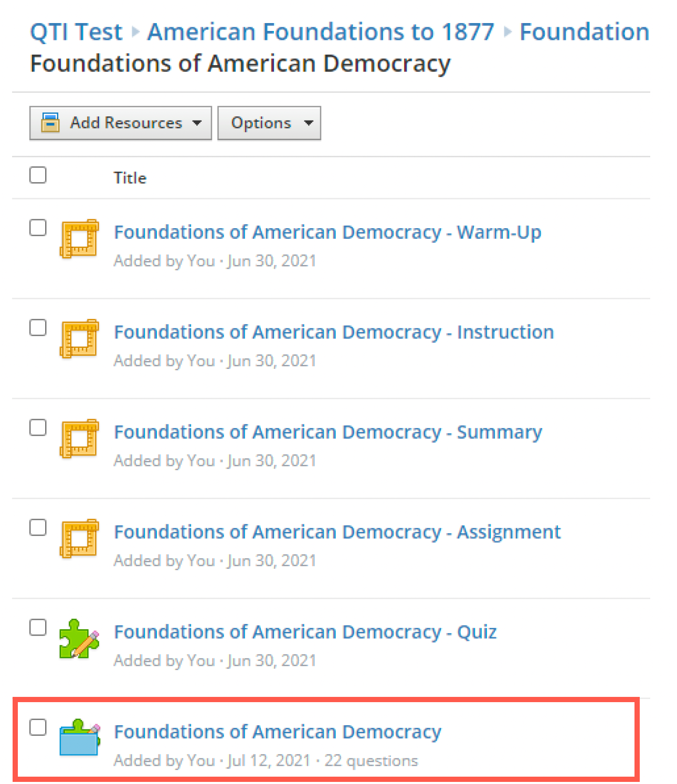Open the truncated Foundation breadcrumb link

[585, 31]
